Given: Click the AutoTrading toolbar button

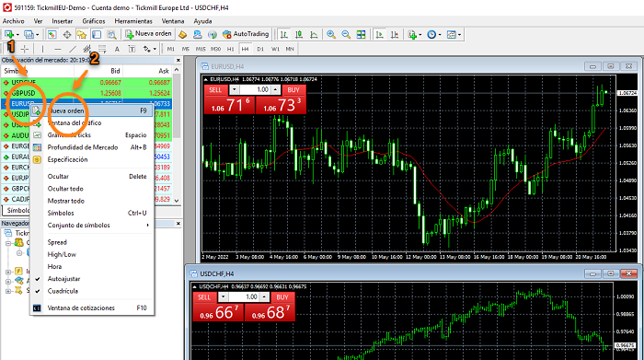Looking at the screenshot, I should (246, 34).
